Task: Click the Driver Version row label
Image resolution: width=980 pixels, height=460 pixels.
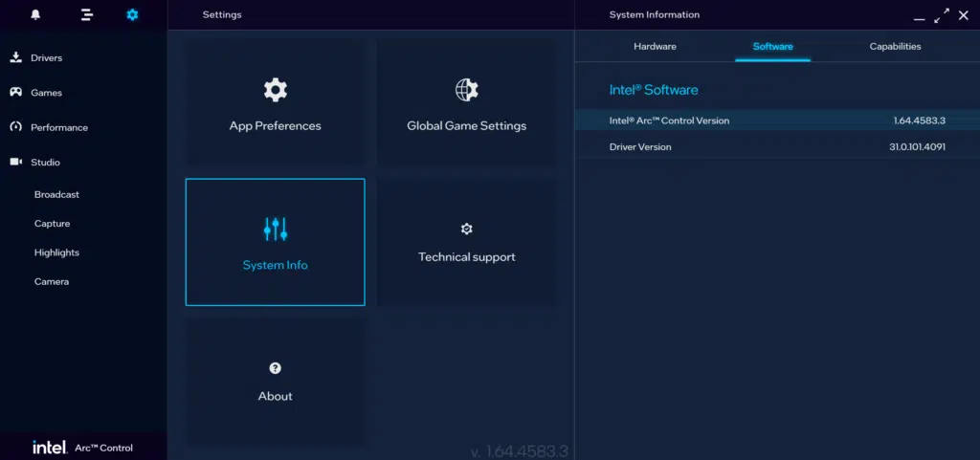Action: point(640,146)
